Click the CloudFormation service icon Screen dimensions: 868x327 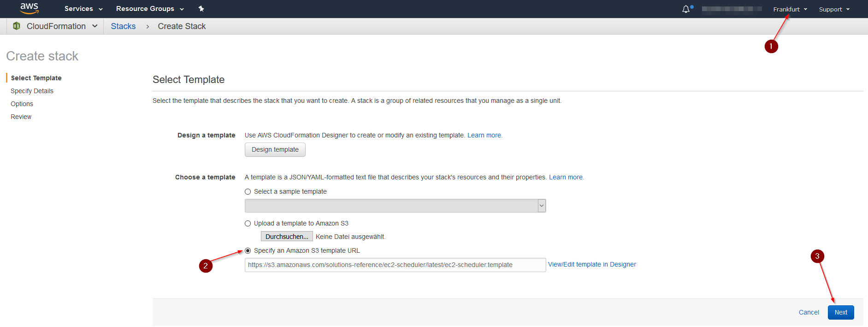pyautogui.click(x=17, y=26)
